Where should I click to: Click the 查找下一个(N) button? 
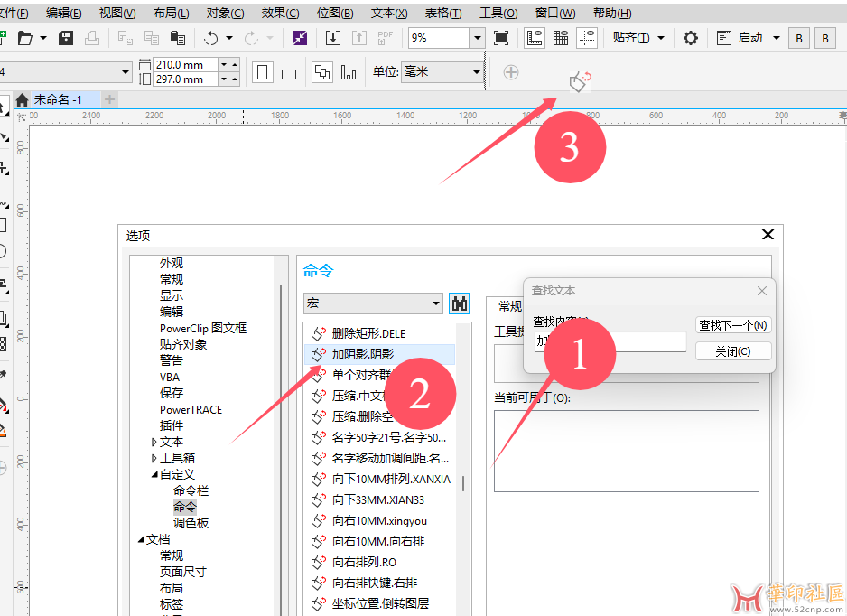[733, 325]
